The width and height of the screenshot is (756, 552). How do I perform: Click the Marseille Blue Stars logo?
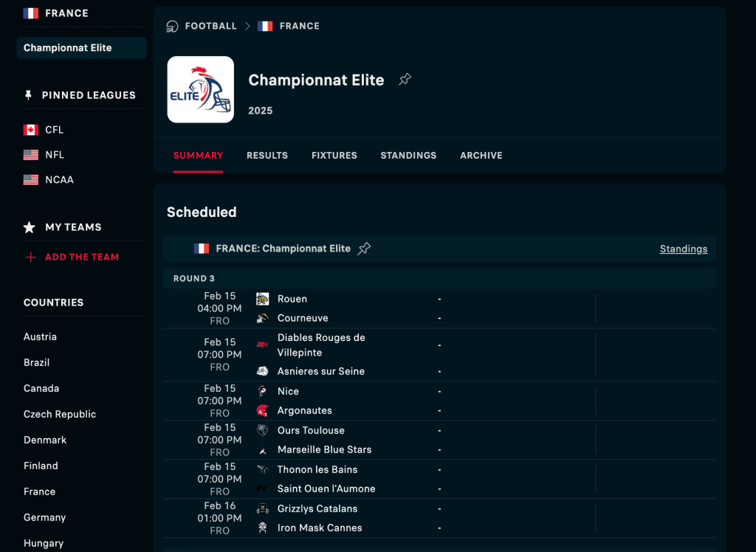click(262, 450)
